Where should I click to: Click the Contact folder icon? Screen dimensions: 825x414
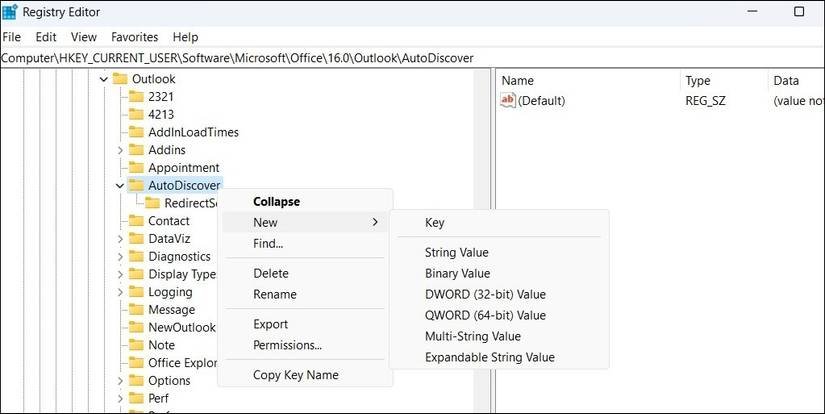(x=137, y=221)
